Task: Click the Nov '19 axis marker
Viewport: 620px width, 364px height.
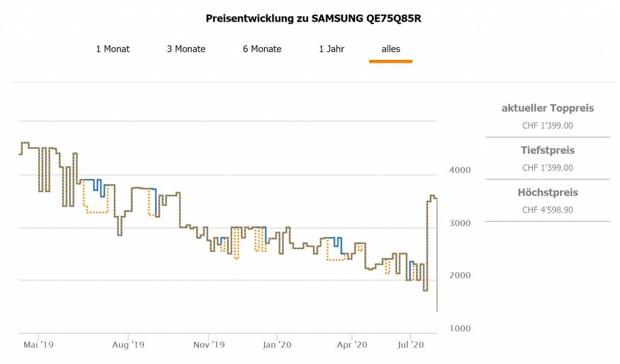Action: click(209, 345)
